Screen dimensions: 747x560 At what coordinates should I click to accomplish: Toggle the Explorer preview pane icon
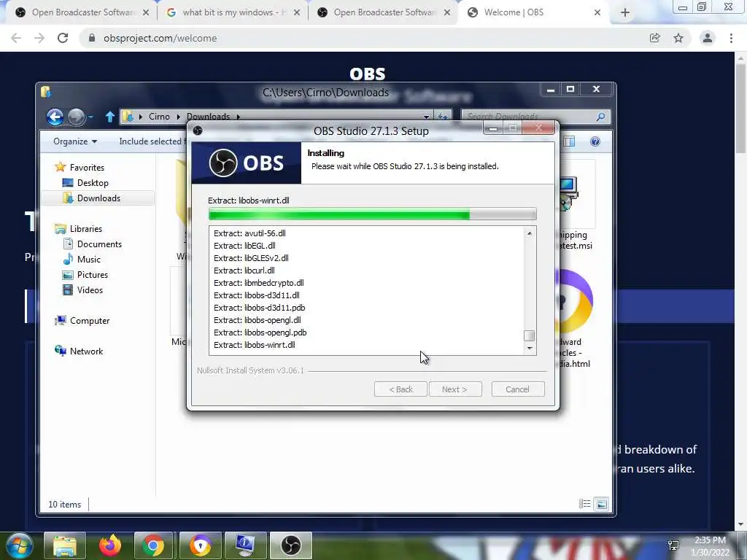(569, 141)
